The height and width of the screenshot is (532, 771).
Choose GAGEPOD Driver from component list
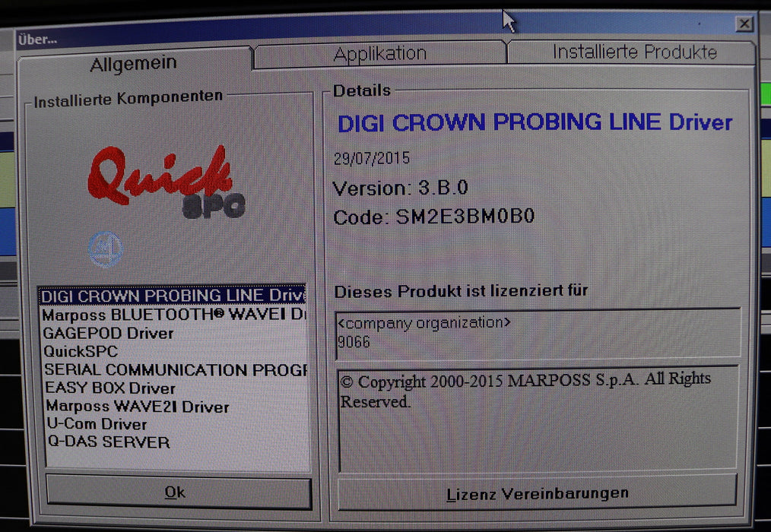coord(109,333)
